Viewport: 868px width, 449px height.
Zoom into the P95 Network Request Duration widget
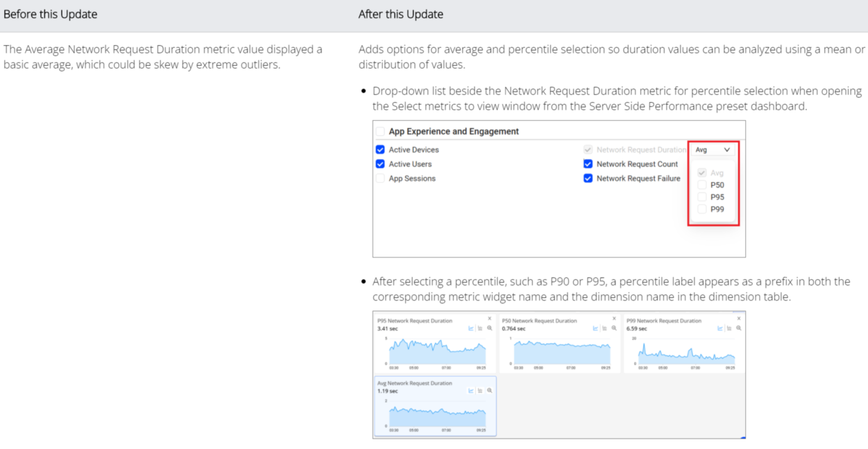(x=490, y=328)
